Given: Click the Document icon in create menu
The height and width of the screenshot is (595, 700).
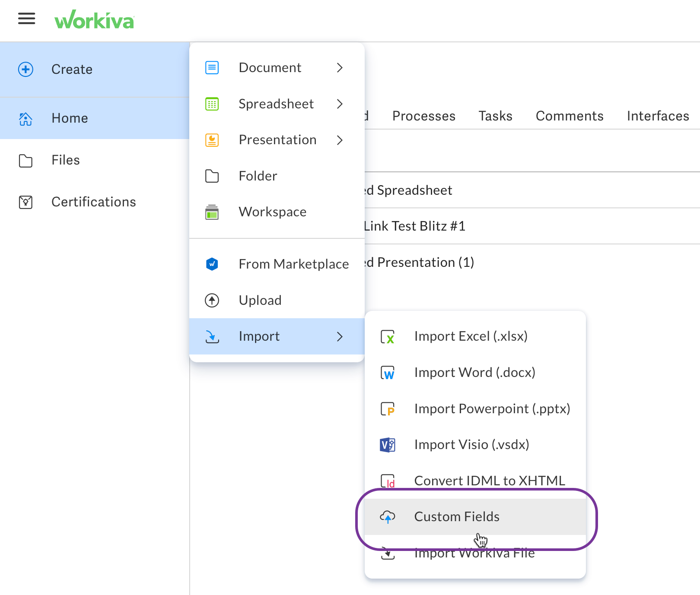Looking at the screenshot, I should tap(212, 68).
